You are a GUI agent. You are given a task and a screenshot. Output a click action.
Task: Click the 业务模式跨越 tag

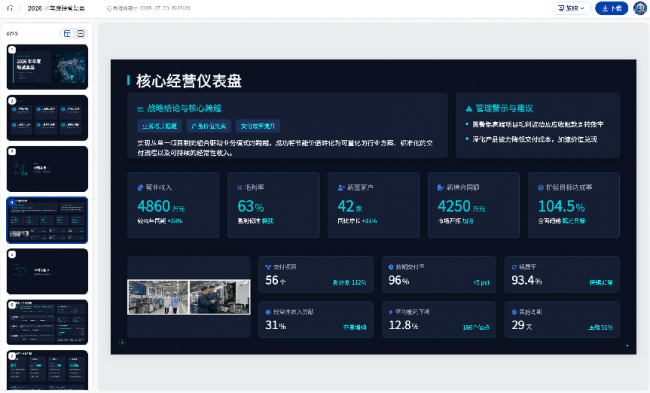click(160, 126)
